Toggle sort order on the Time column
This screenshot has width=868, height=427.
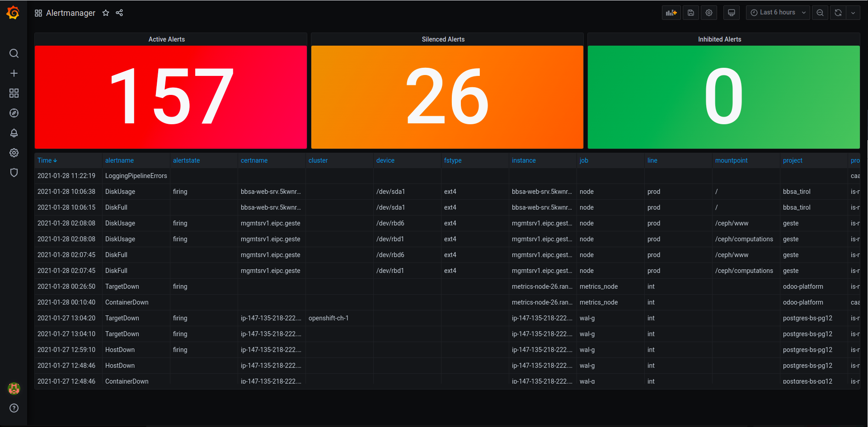point(47,160)
